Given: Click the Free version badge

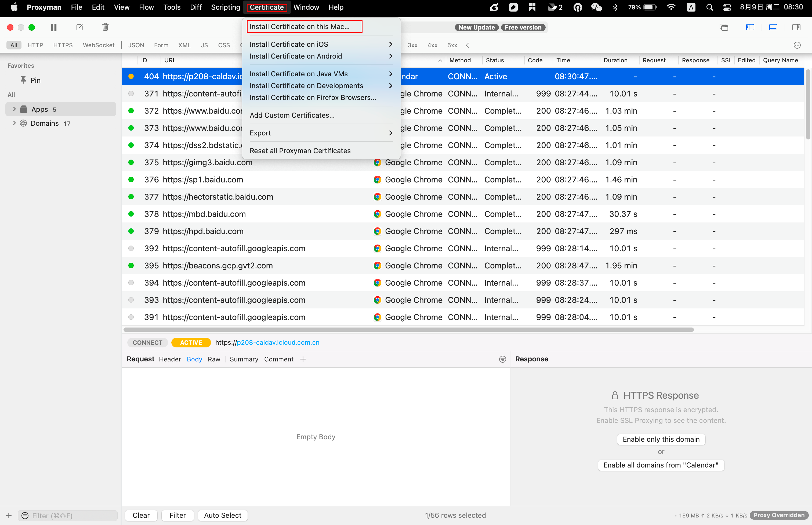Looking at the screenshot, I should 523,27.
